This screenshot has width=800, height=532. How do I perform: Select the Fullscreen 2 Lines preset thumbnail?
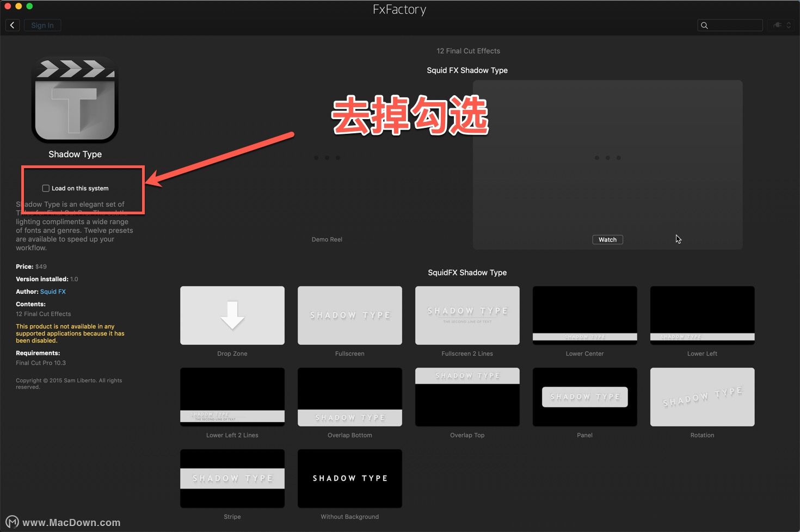point(467,316)
